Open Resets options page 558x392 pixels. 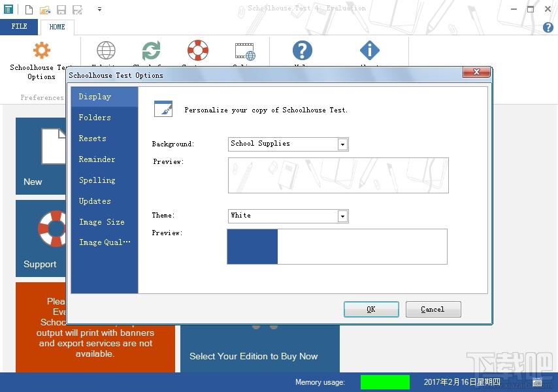105,139
